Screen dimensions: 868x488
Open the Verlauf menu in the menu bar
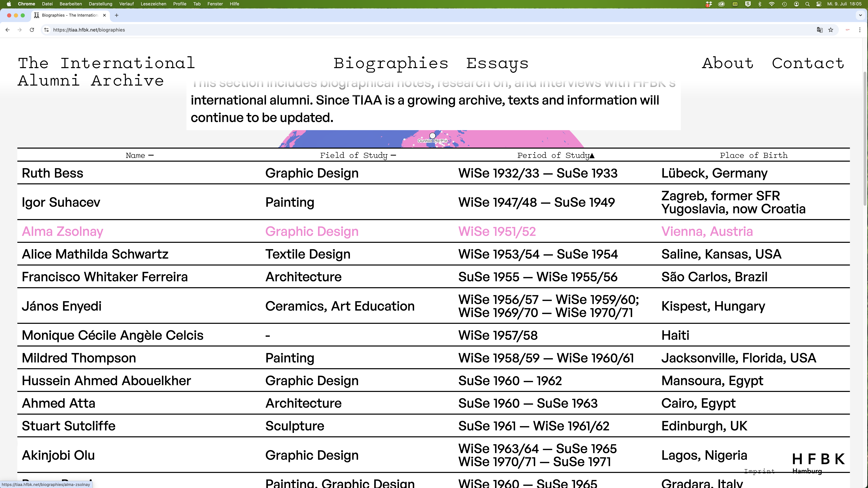tap(127, 4)
